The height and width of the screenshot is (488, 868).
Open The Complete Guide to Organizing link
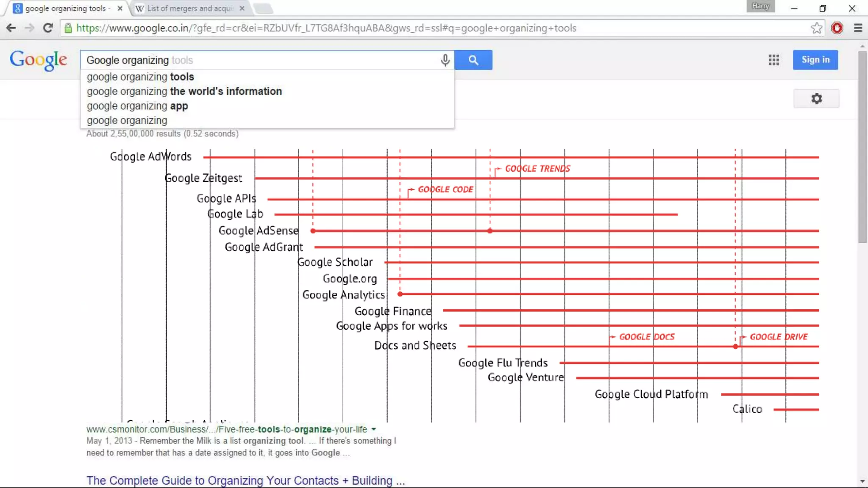[245, 480]
